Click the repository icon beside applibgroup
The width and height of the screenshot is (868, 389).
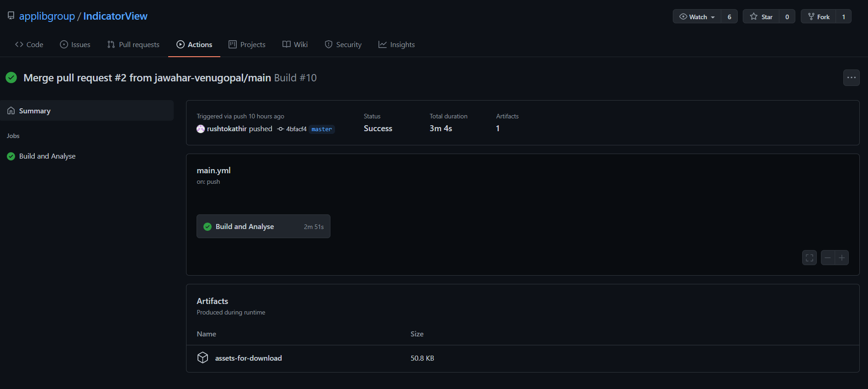click(11, 16)
